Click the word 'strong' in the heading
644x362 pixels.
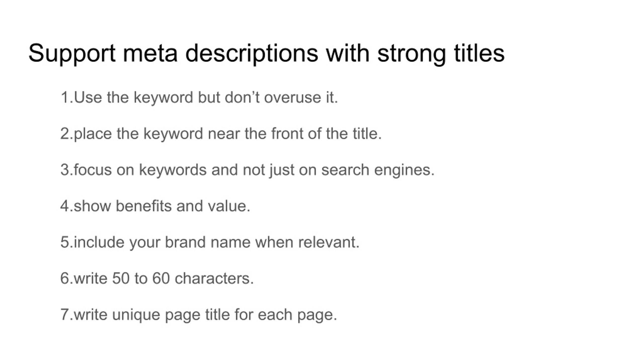(412, 54)
